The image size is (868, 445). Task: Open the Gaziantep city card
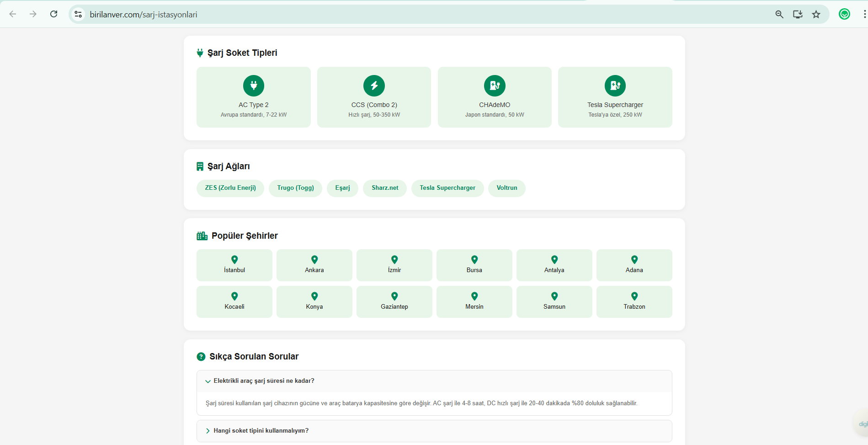[x=394, y=302]
